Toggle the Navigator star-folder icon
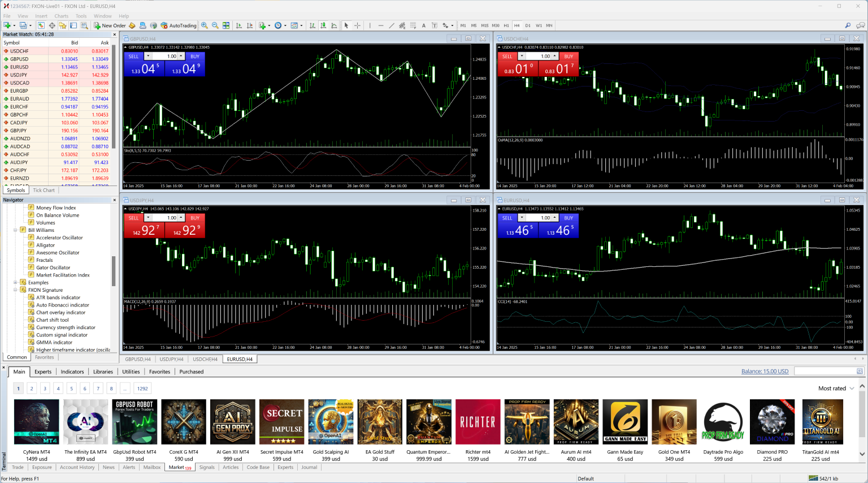 [63, 25]
